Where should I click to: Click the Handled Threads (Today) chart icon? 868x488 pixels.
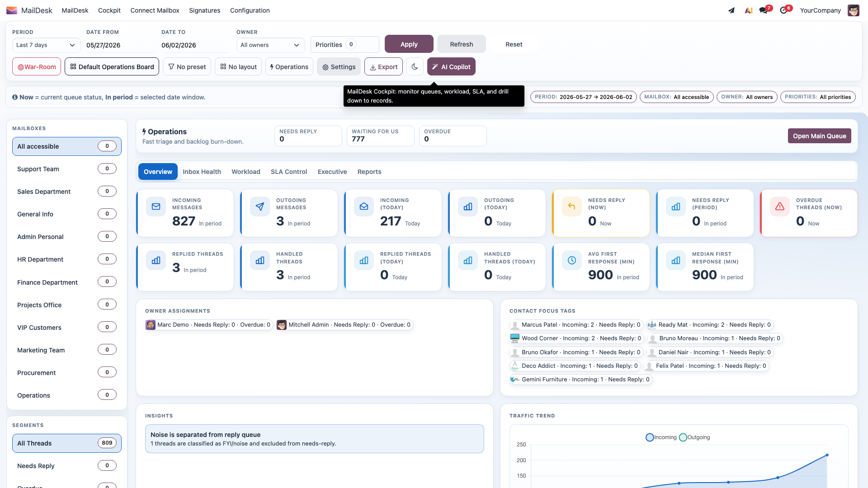(468, 260)
